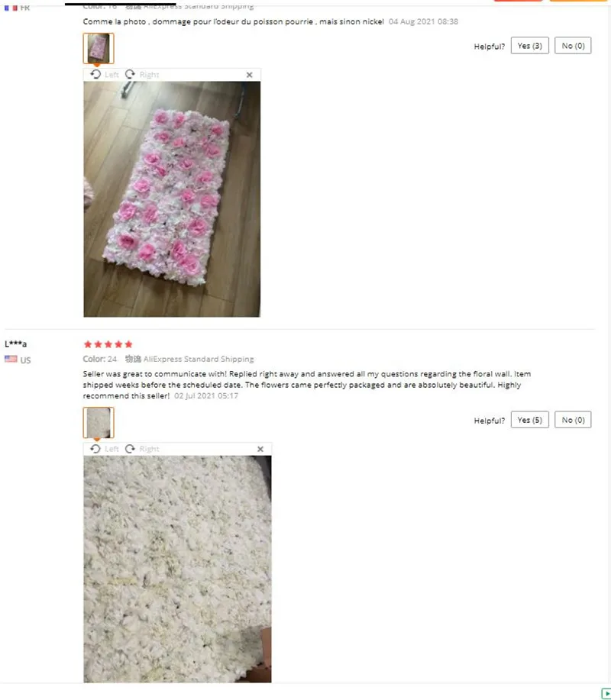Click the green play icon at bottom corner
The width and height of the screenshot is (611, 700).
606,692
